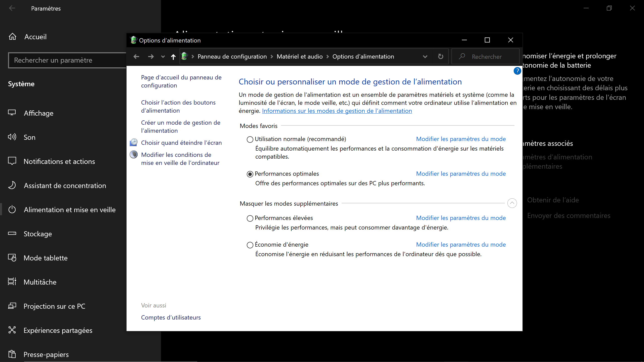Click the refresh icon in address bar
Viewport: 644px width, 362px height.
pyautogui.click(x=440, y=57)
